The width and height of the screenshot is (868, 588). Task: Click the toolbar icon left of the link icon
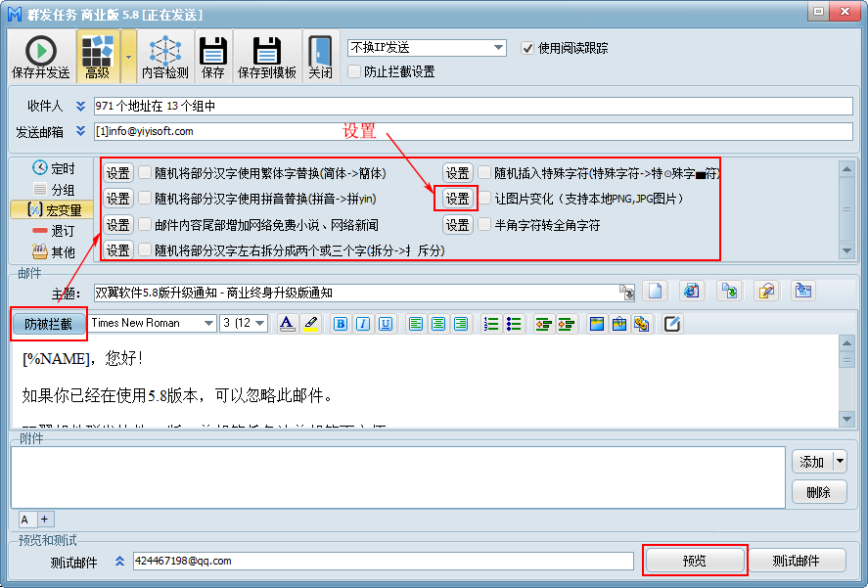618,324
